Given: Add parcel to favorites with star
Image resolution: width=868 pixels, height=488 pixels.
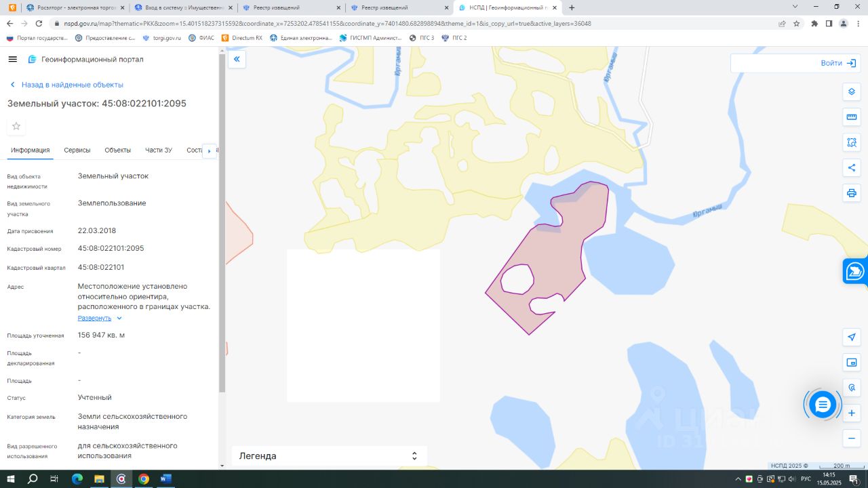Looking at the screenshot, I should tap(16, 126).
